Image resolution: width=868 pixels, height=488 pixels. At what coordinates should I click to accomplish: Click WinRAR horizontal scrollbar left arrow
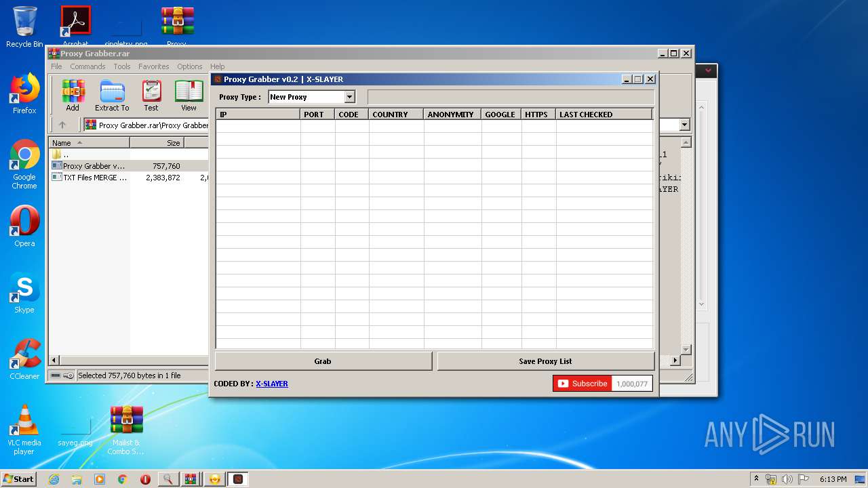(55, 361)
